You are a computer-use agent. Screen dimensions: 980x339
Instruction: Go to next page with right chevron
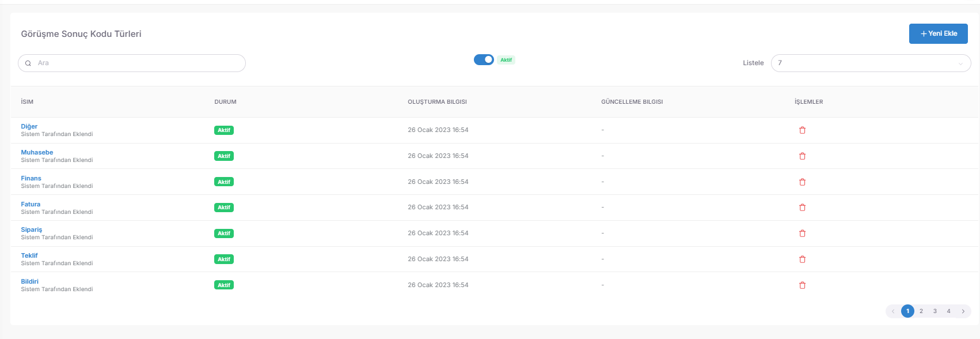963,311
